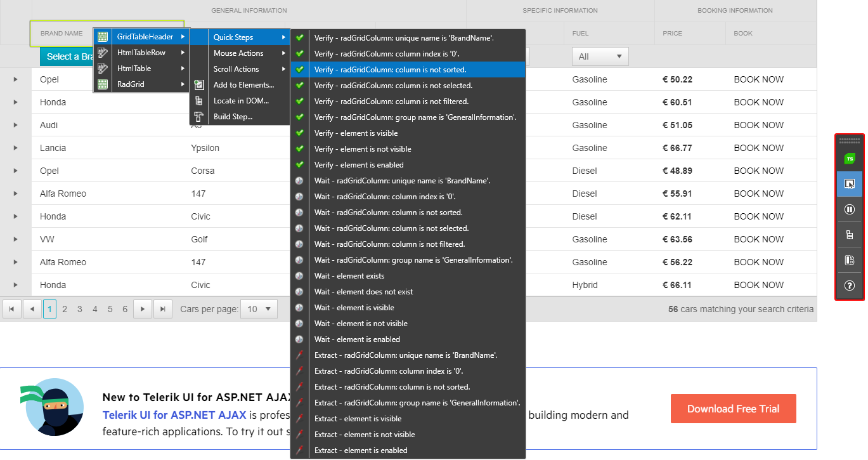Open the Fuel filter 'All' dropdown
Image resolution: width=868 pixels, height=460 pixels.
(x=600, y=56)
